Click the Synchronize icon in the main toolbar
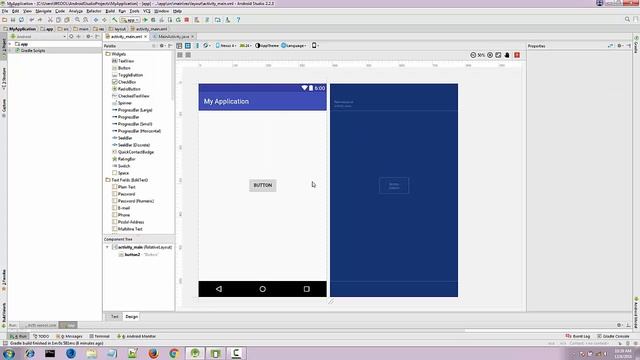The height and width of the screenshot is (360, 640). 21,20
